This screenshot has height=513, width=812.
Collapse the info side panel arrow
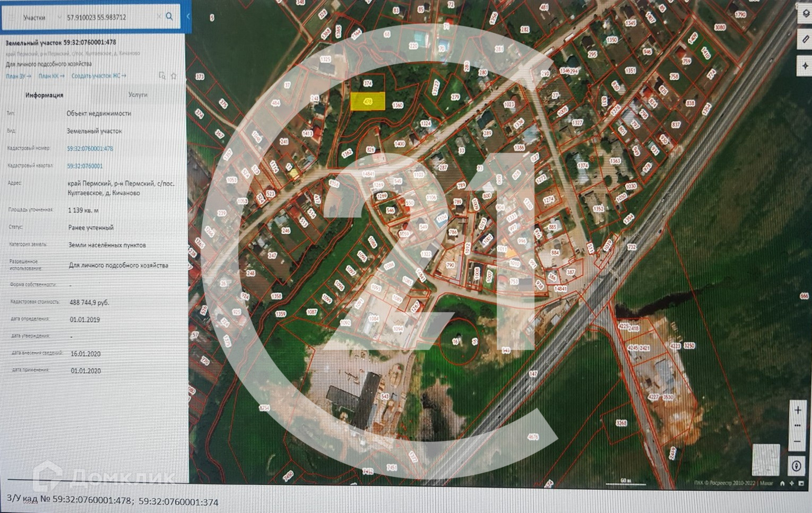coord(188,16)
